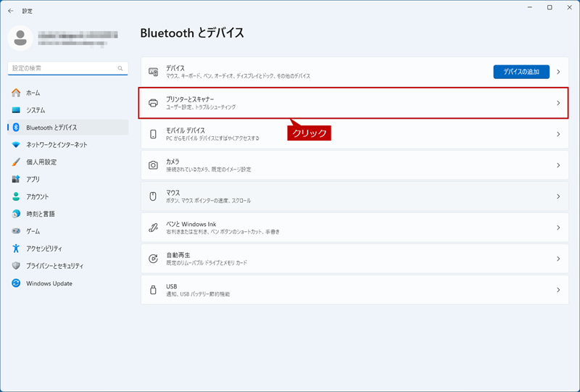Open アプリ in the sidebar

pos(68,180)
